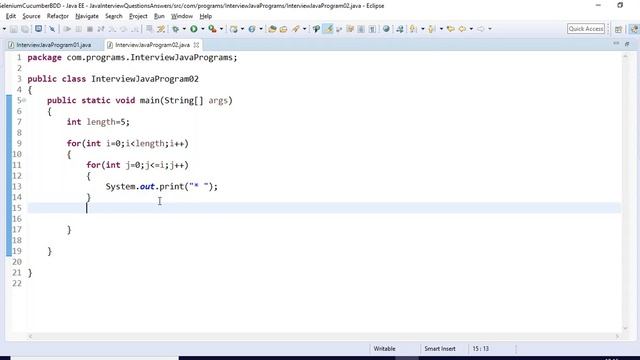Toggle Mark Occurrences highlighter icon

328,29
